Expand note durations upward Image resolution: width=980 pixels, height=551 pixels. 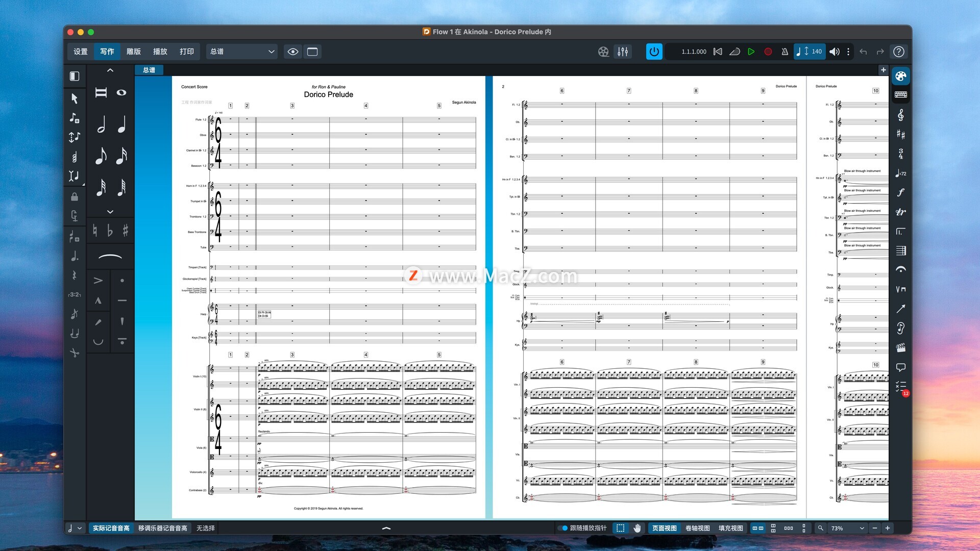pos(110,70)
